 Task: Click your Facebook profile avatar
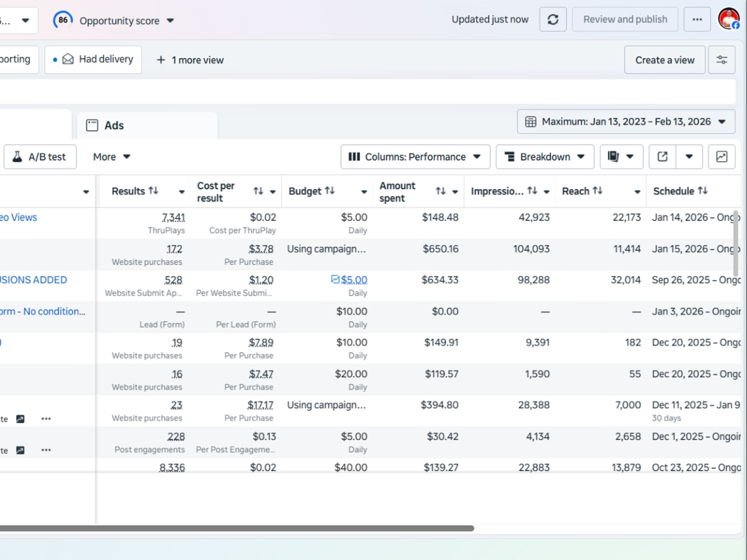[728, 19]
